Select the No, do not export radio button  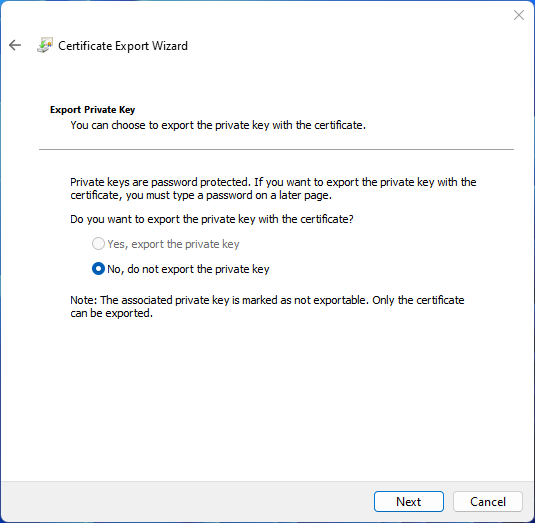(98, 269)
